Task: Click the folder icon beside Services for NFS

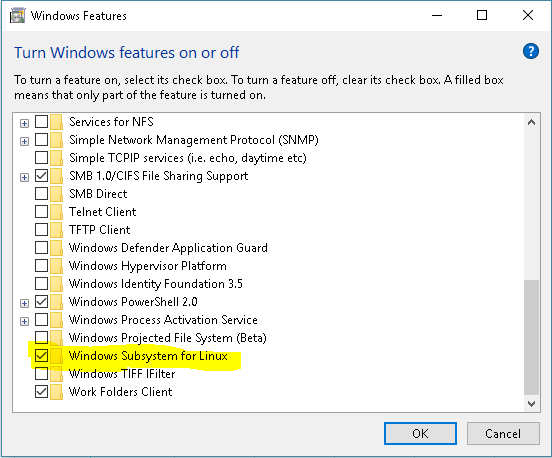Action: point(56,122)
